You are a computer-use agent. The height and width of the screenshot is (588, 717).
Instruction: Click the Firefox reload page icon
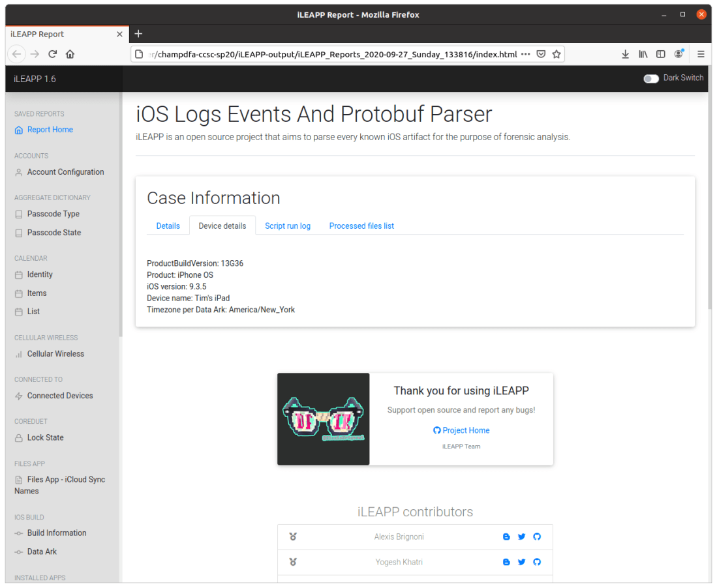click(x=53, y=54)
